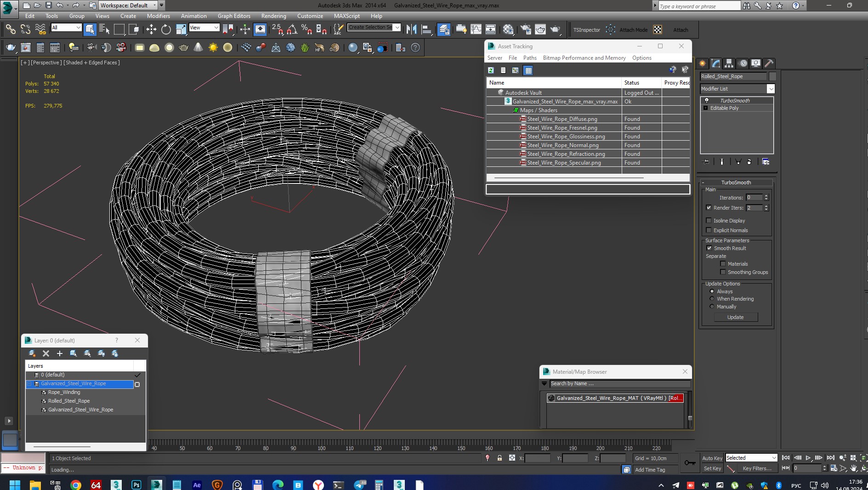
Task: Open the Rendering menu
Action: (273, 16)
